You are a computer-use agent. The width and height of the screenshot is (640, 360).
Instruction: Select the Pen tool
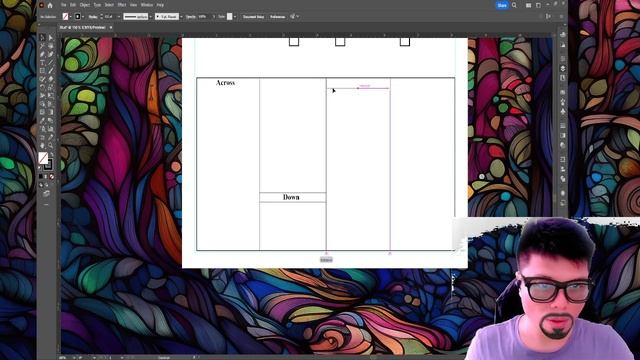tap(42, 54)
